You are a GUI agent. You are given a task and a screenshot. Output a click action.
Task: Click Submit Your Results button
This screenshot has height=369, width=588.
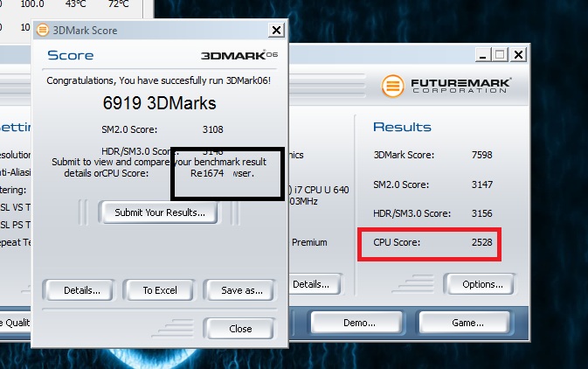[x=159, y=212]
